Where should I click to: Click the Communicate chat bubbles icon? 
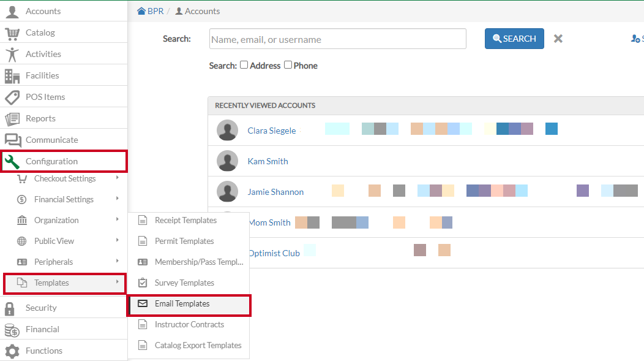pos(13,140)
